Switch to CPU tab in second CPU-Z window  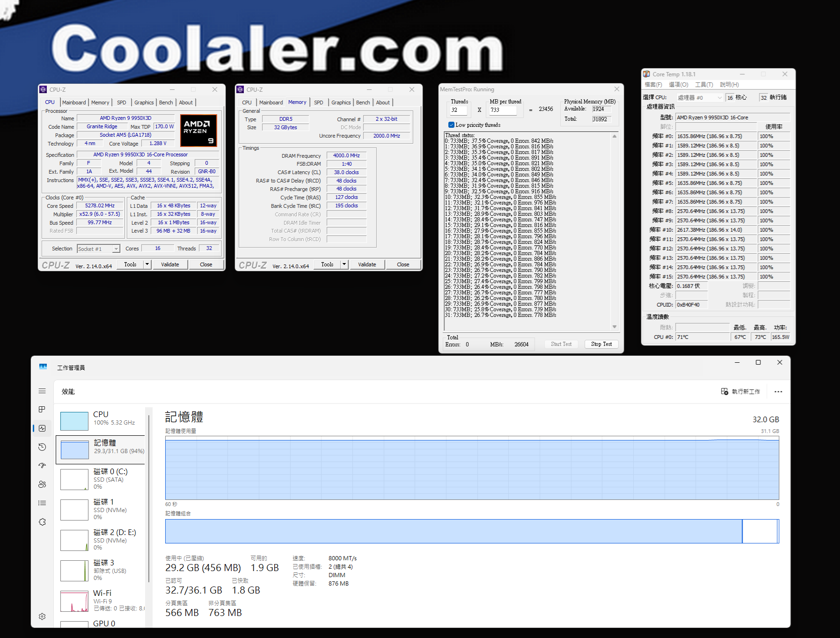[247, 103]
